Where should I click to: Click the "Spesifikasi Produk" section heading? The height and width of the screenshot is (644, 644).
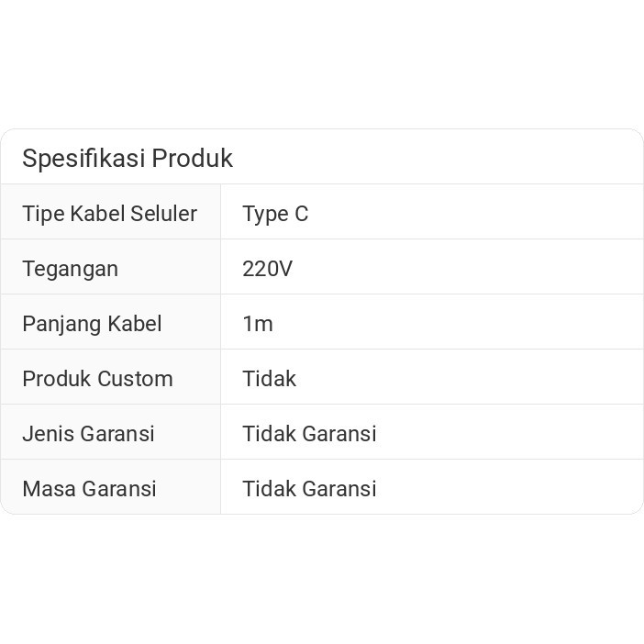[128, 158]
